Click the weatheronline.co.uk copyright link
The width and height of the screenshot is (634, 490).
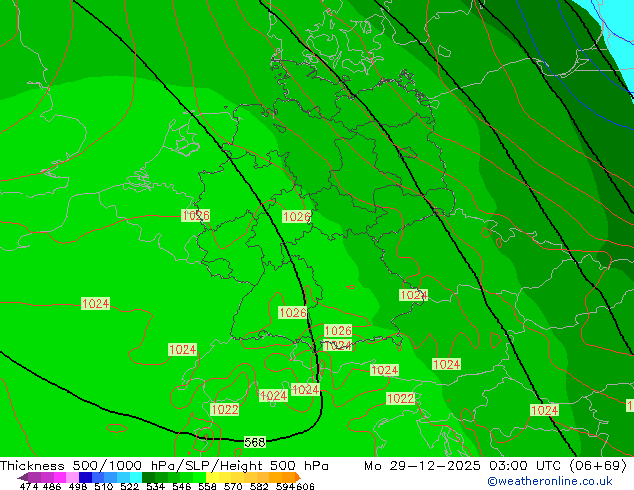tap(550, 481)
